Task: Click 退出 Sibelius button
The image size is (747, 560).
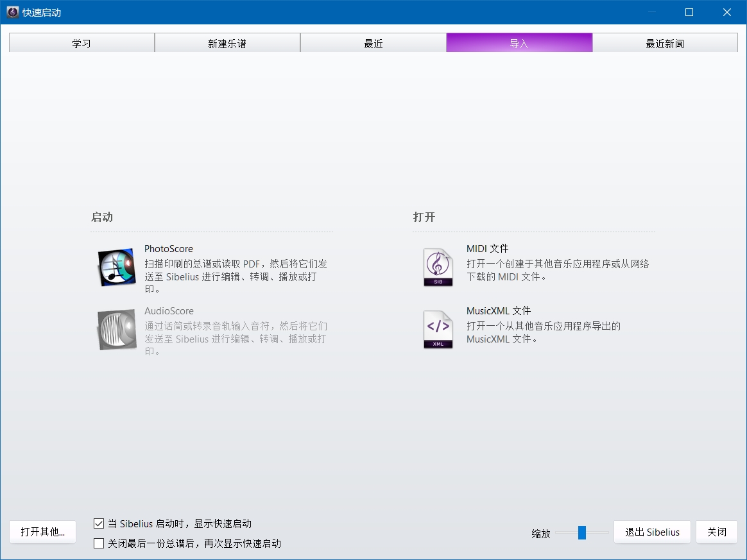Action: pos(652,532)
